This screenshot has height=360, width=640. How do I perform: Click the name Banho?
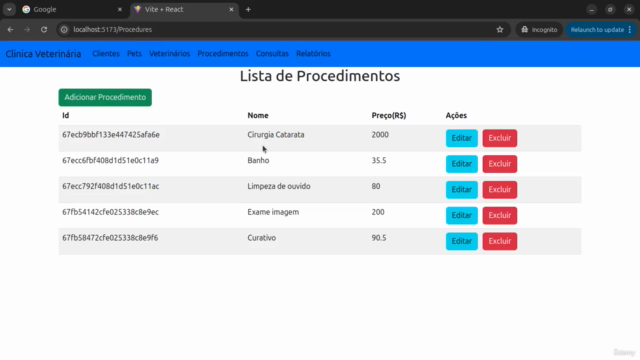pyautogui.click(x=258, y=160)
